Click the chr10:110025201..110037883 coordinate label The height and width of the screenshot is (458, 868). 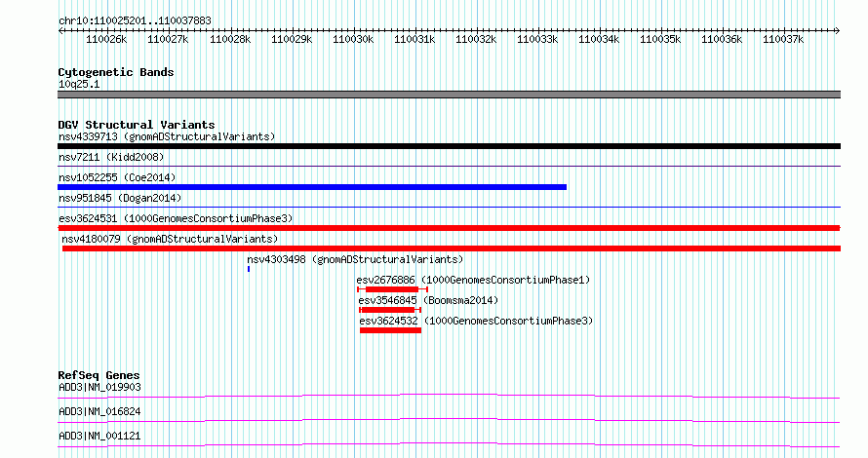pyautogui.click(x=135, y=20)
